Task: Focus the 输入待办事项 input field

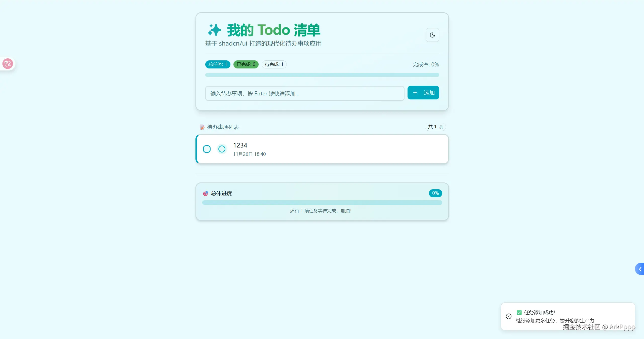Action: (305, 93)
